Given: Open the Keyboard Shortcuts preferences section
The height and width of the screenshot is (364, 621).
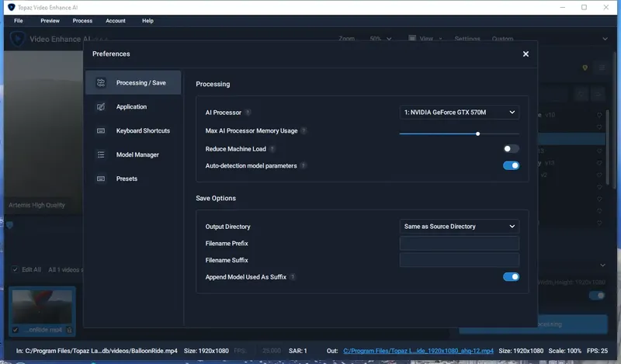Looking at the screenshot, I should click(x=133, y=130).
